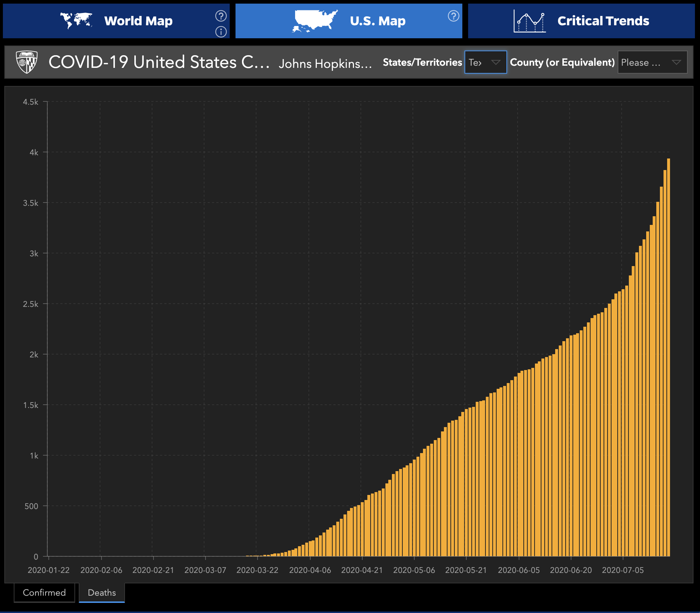Click the 1.5k y-axis label
This screenshot has height=613, width=700.
click(31, 405)
